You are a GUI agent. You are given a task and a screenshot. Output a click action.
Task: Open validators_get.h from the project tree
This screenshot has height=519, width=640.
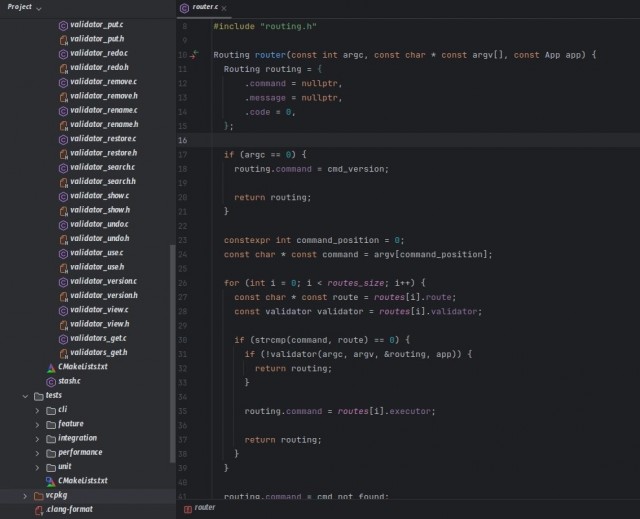tap(99, 353)
